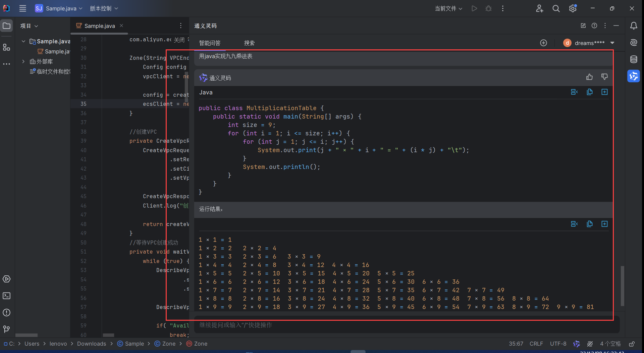The width and height of the screenshot is (644, 353).
Task: Show more tool windows ellipsis in left sidebar
Action: coord(6,64)
